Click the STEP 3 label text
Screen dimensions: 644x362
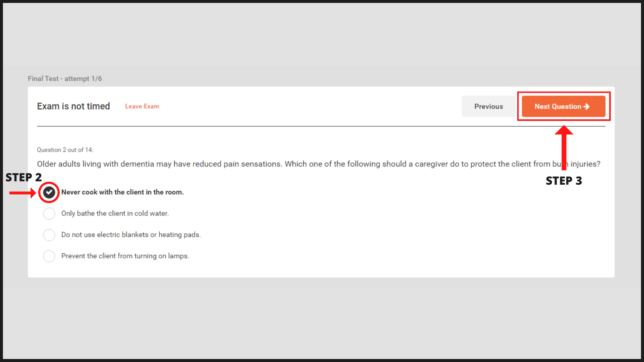pyautogui.click(x=564, y=181)
